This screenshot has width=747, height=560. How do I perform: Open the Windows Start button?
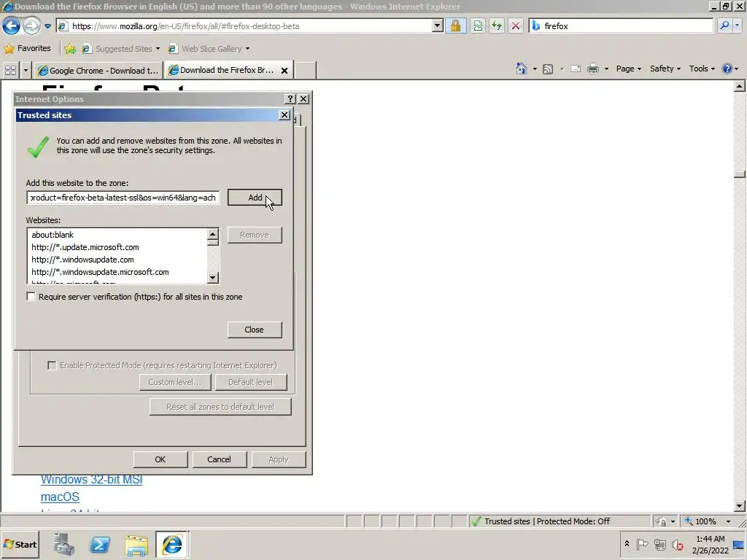(20, 544)
